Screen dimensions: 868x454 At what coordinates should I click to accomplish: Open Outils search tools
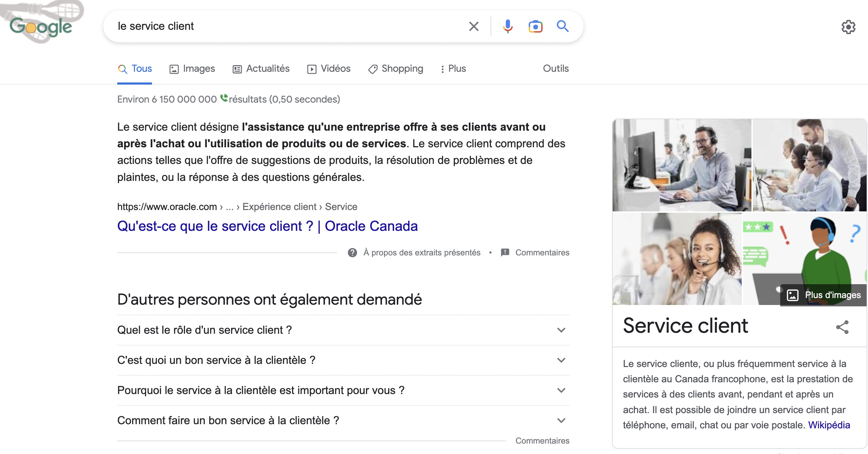[556, 69]
